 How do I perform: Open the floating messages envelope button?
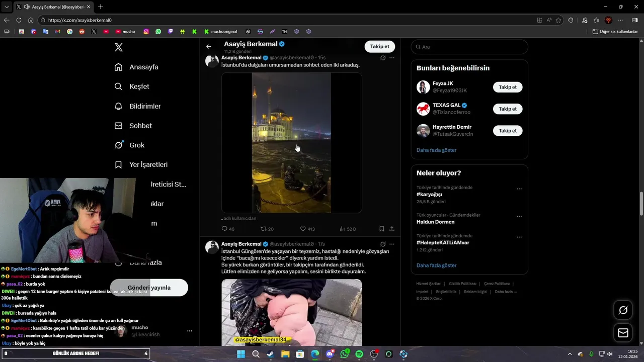623,333
